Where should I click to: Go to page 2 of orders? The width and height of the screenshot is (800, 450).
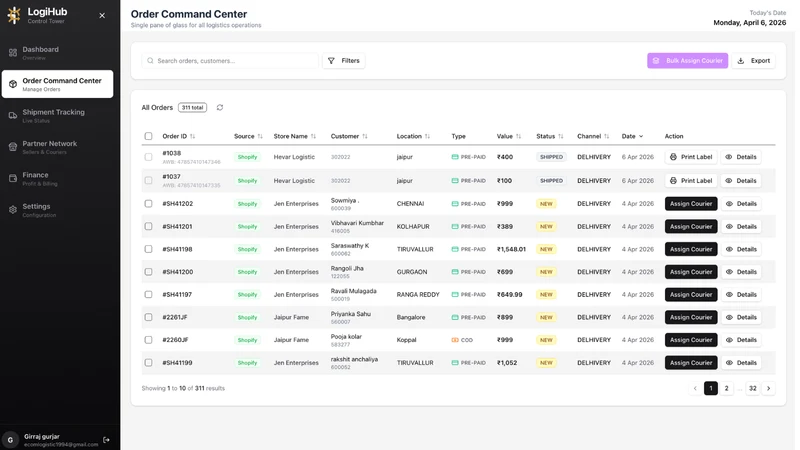[727, 388]
